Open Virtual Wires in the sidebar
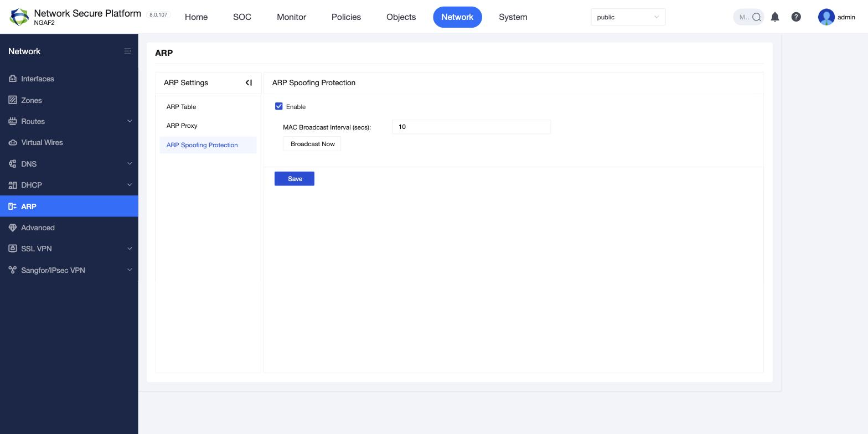Screen dimensions: 868x434 [69, 142]
